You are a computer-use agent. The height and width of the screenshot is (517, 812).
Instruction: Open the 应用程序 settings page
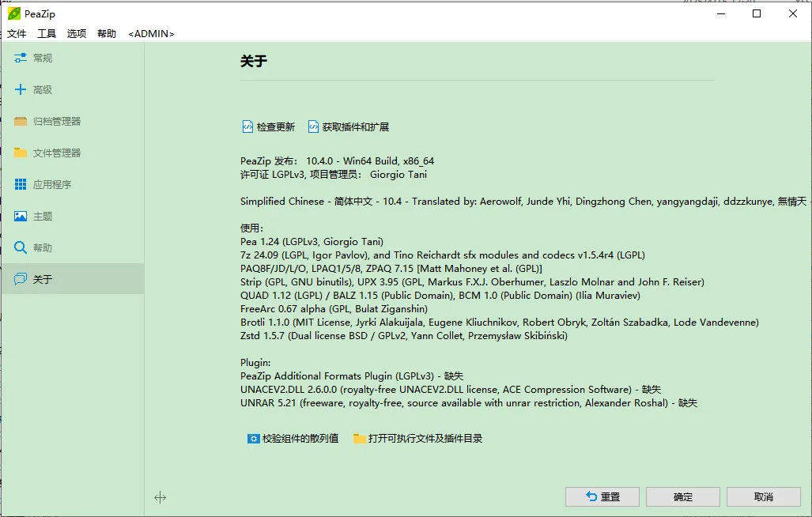pyautogui.click(x=73, y=184)
